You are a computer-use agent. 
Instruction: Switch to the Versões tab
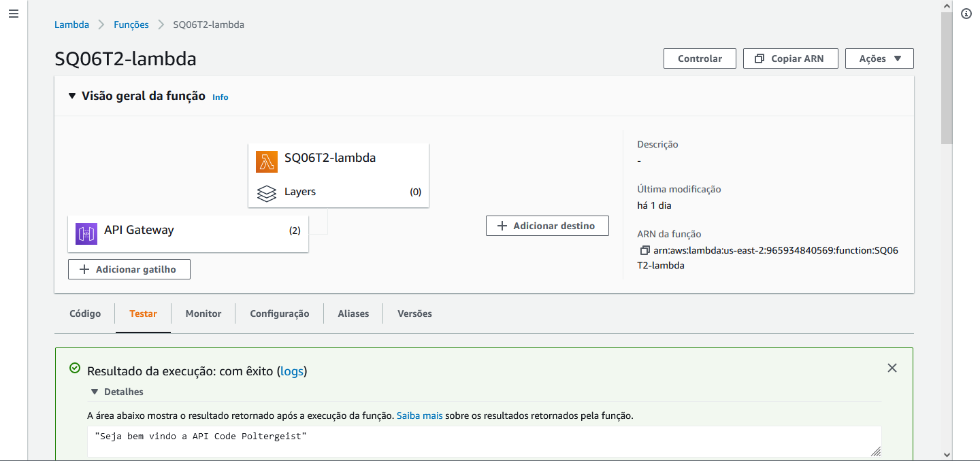(x=414, y=313)
